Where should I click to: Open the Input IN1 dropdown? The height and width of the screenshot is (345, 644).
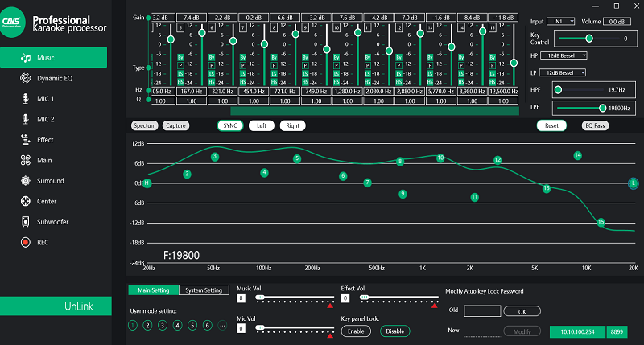560,22
